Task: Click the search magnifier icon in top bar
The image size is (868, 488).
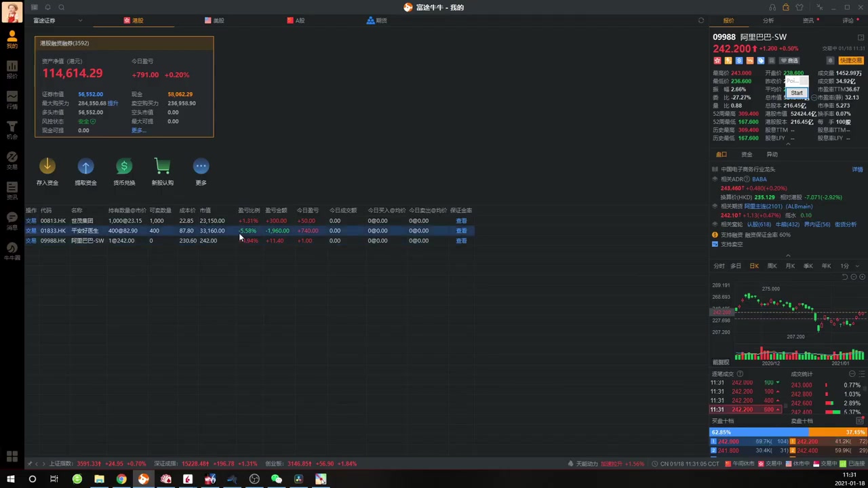Action: 61,7
